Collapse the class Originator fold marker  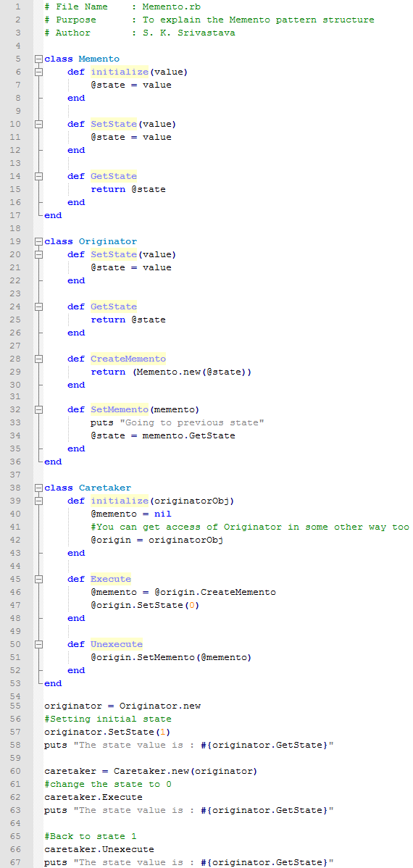(x=38, y=241)
